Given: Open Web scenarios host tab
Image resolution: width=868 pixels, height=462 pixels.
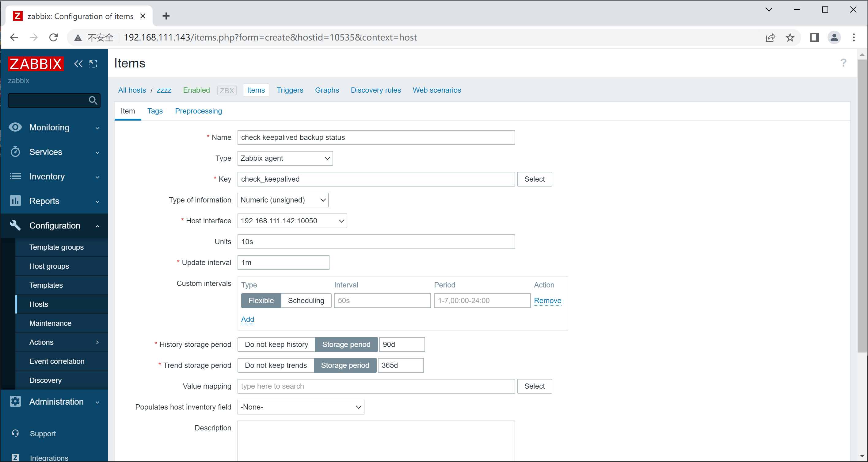Looking at the screenshot, I should tap(437, 90).
